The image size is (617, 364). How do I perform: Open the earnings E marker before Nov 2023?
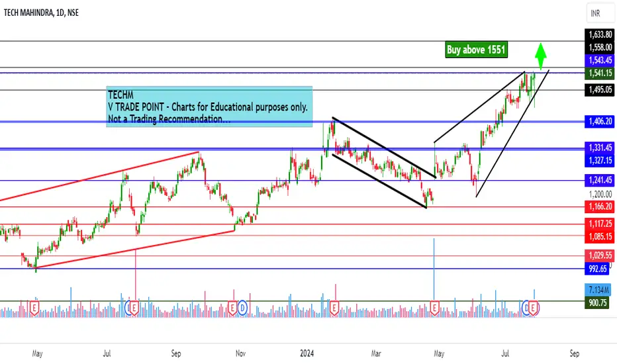tap(232, 308)
